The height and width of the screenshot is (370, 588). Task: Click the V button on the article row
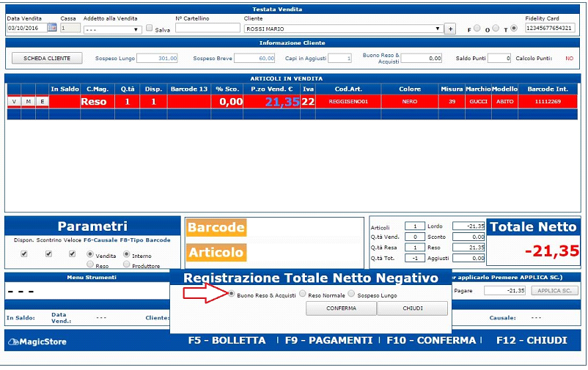pos(14,102)
